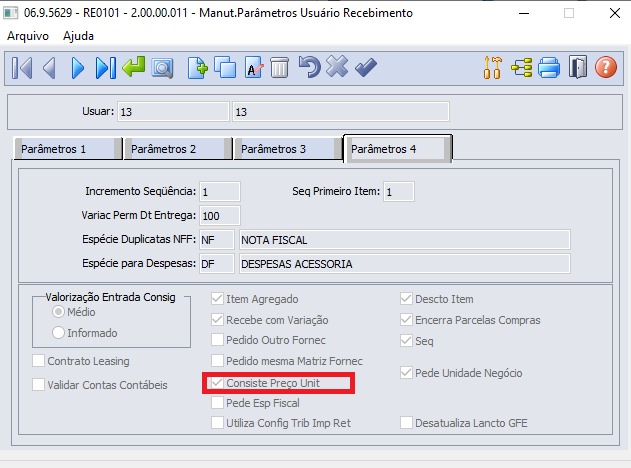Image resolution: width=631 pixels, height=468 pixels.
Task: Select the Informado radio option
Action: [58, 333]
